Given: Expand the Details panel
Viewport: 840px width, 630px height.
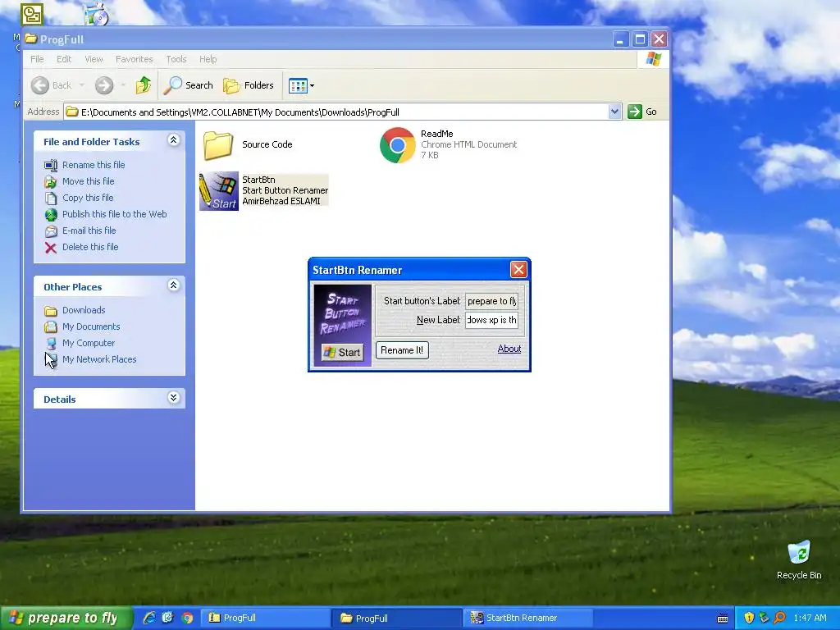Looking at the screenshot, I should point(173,398).
